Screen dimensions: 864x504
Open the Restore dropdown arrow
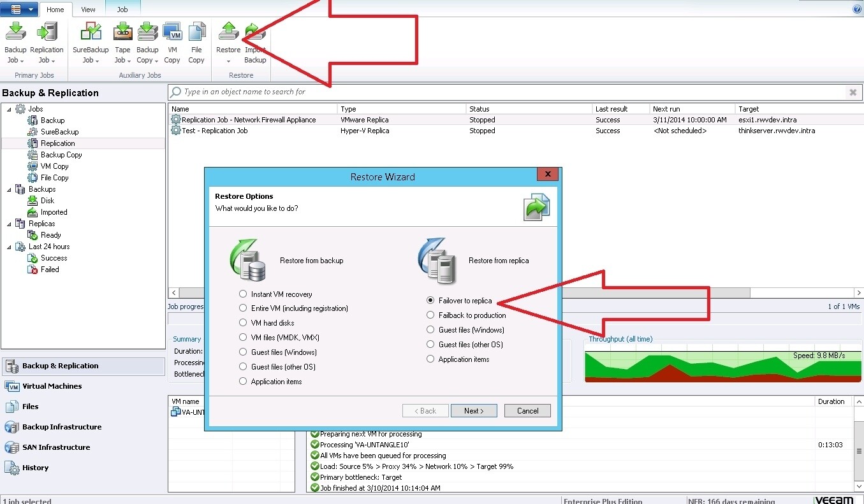228,62
